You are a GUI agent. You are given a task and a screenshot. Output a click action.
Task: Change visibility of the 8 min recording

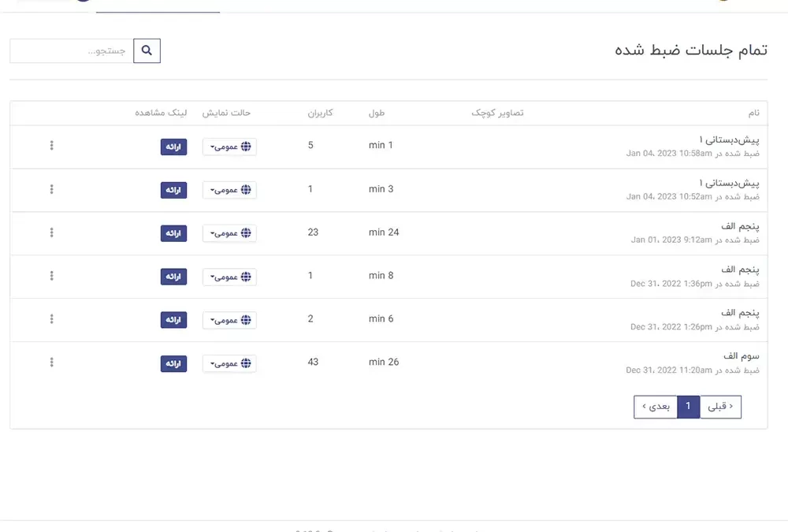pos(229,277)
